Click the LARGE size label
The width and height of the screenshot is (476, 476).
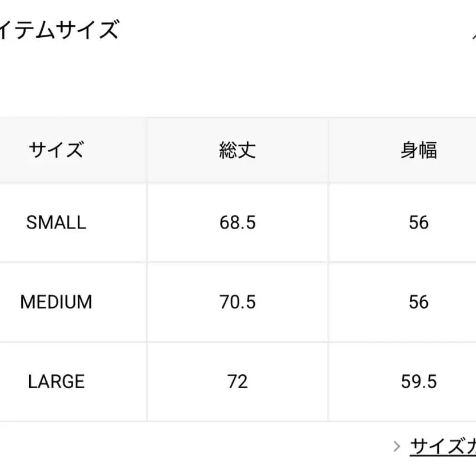56,381
